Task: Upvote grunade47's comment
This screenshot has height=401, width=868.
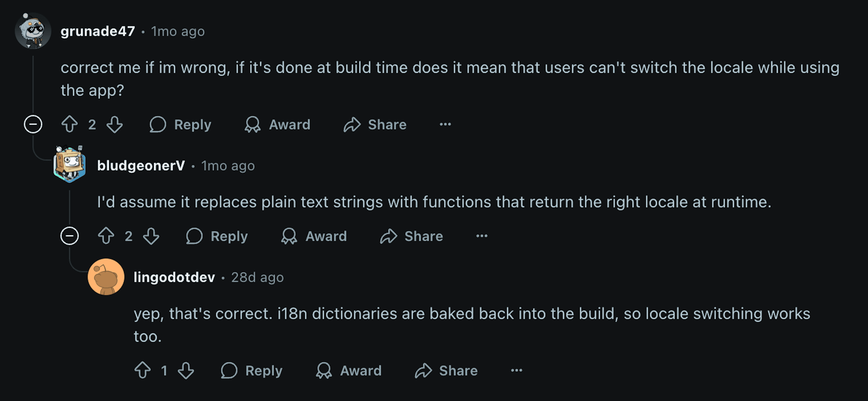Action: point(69,124)
